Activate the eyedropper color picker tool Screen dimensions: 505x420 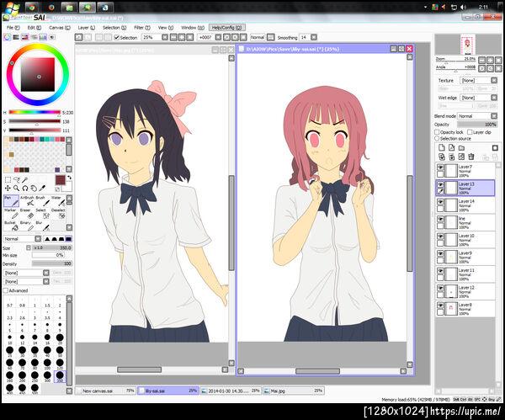click(x=42, y=188)
